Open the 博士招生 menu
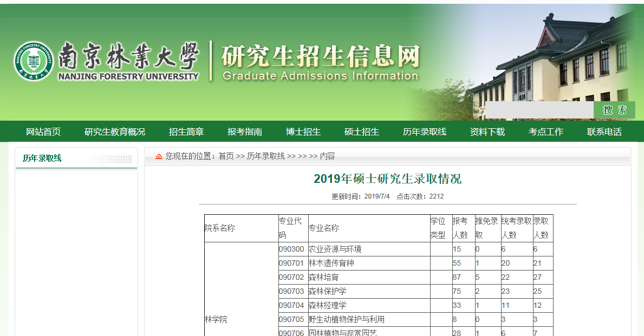The image size is (644, 336). pyautogui.click(x=303, y=131)
